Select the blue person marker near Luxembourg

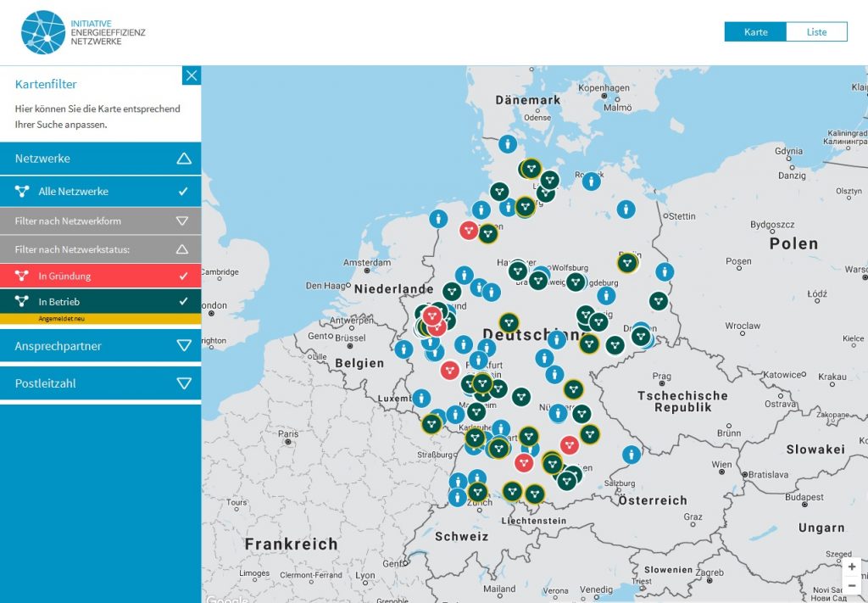pyautogui.click(x=421, y=398)
